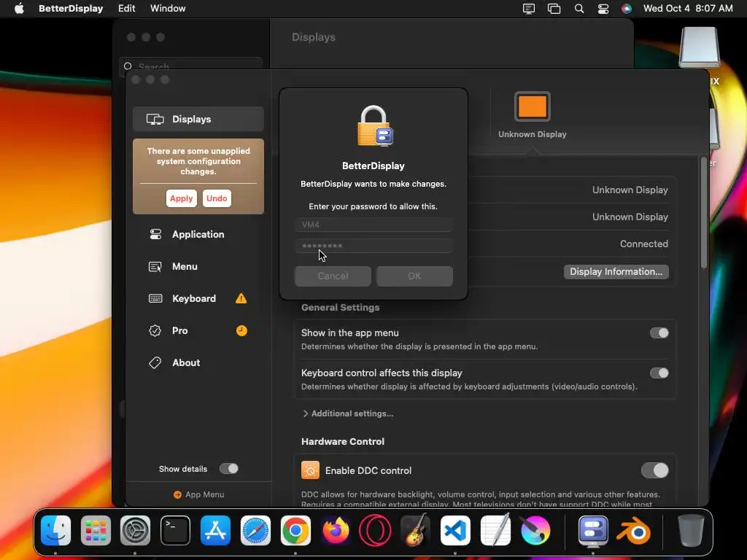
Task: Open the Keyboard settings section
Action: point(198,298)
